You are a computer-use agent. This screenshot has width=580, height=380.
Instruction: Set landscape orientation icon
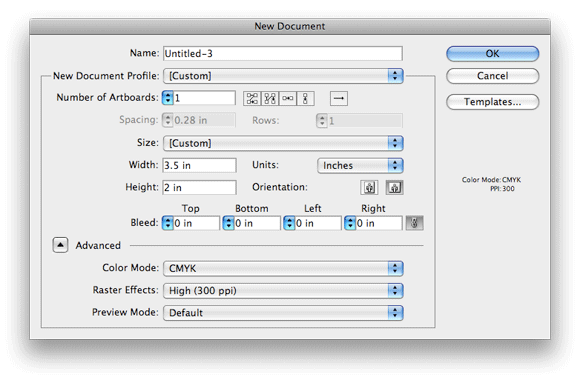pyautogui.click(x=394, y=188)
